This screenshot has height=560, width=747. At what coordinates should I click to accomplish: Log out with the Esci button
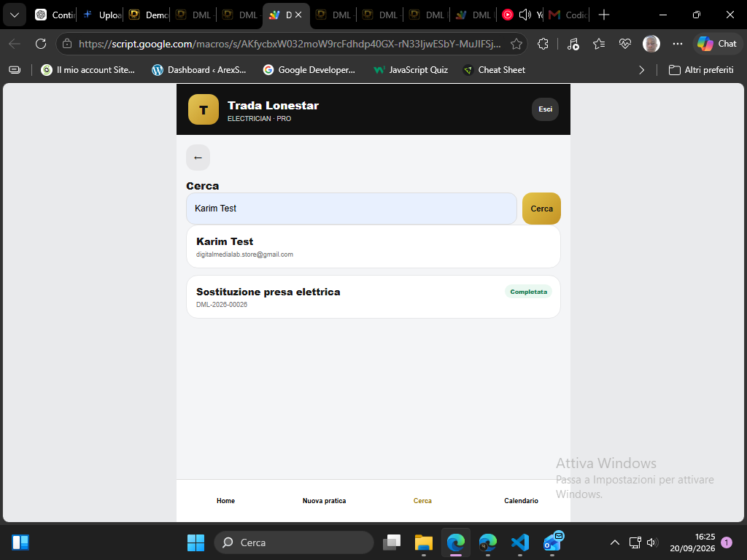(545, 109)
